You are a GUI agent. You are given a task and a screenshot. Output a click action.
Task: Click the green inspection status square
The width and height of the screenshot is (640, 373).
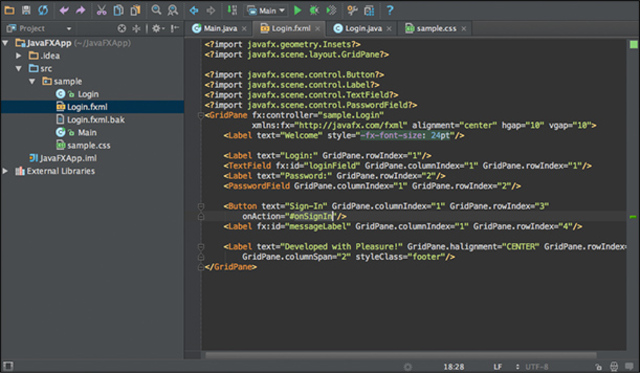tap(633, 44)
